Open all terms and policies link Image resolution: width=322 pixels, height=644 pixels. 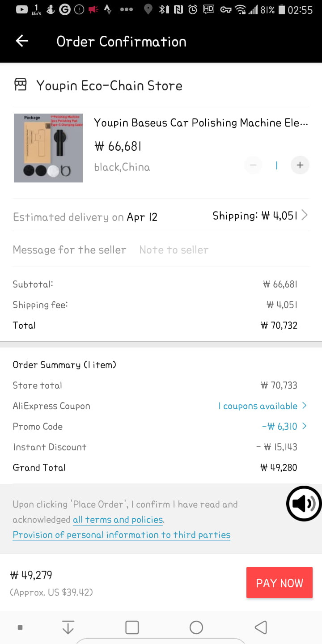pyautogui.click(x=118, y=520)
